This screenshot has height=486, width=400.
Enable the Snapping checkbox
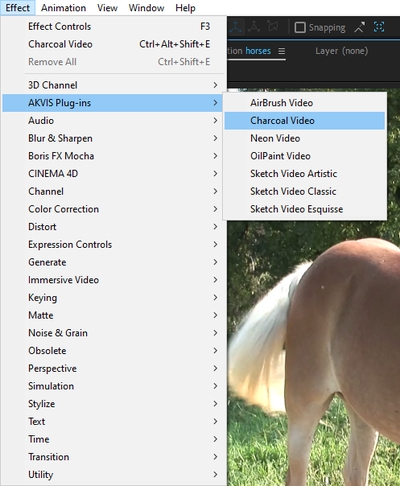click(300, 27)
